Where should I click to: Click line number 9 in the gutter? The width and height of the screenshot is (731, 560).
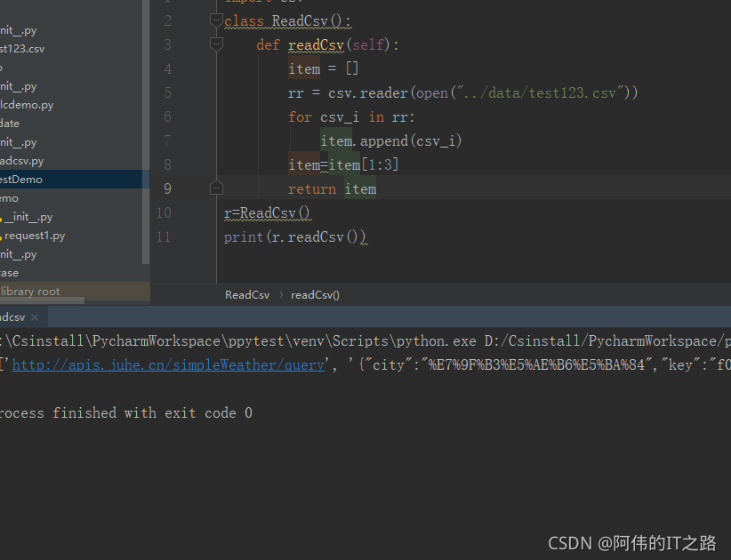click(x=168, y=188)
